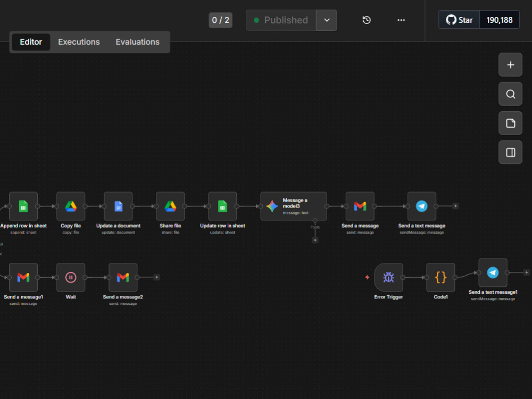The image size is (532, 399).
Task: Open the Update a document node
Action: point(118,206)
